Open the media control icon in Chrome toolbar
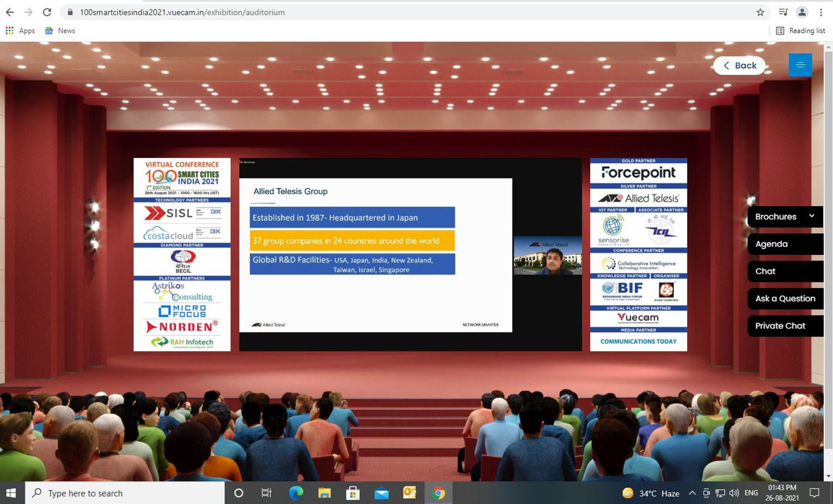Viewport: 833px width, 504px height. (x=783, y=12)
